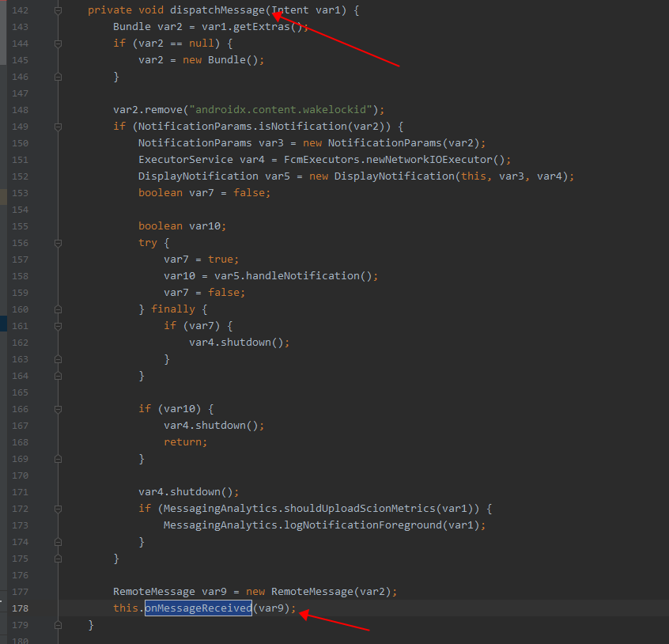Click line number 167 in the gutter

pyautogui.click(x=20, y=426)
